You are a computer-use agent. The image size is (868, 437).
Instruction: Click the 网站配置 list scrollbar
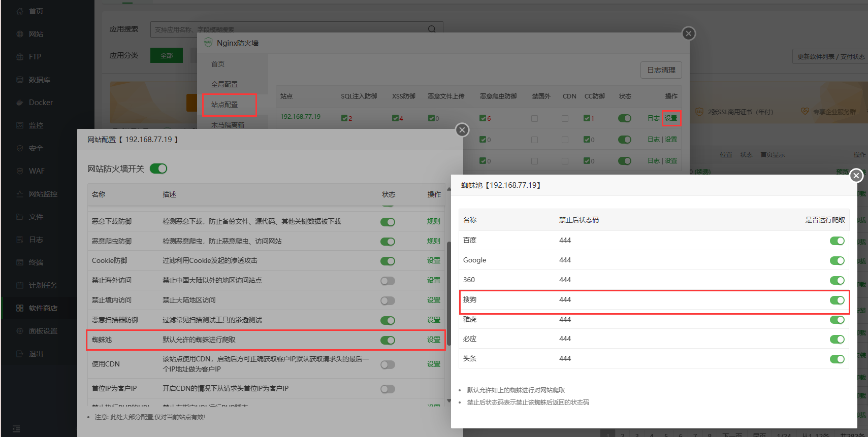[x=448, y=294]
